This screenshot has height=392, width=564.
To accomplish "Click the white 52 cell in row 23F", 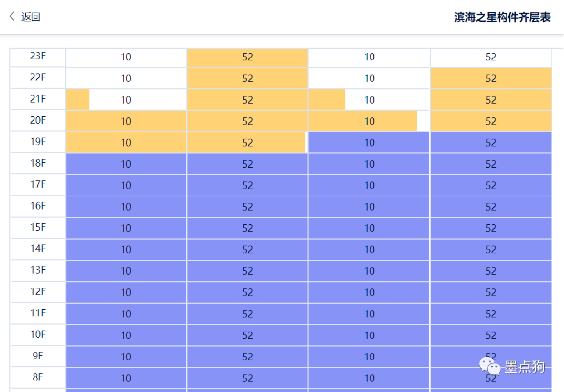I will [x=491, y=57].
